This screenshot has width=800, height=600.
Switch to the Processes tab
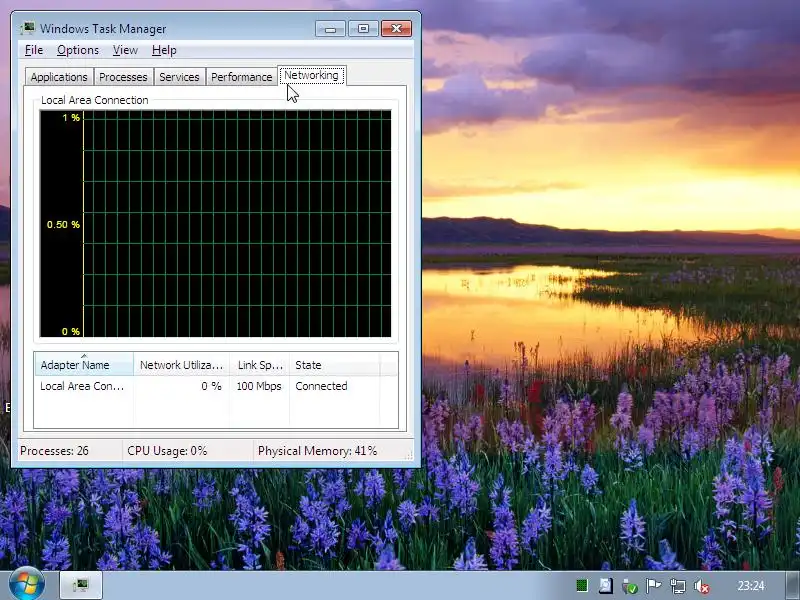click(x=123, y=77)
